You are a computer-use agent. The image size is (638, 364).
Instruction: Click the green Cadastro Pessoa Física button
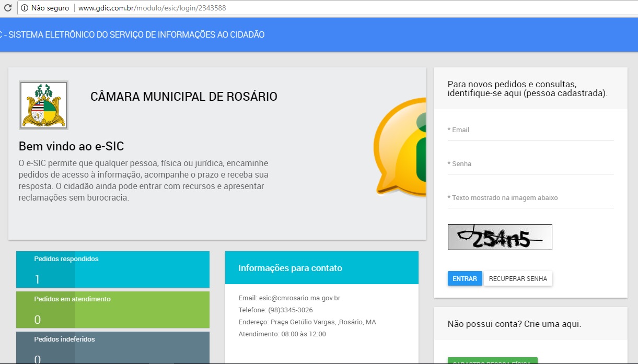click(x=492, y=361)
